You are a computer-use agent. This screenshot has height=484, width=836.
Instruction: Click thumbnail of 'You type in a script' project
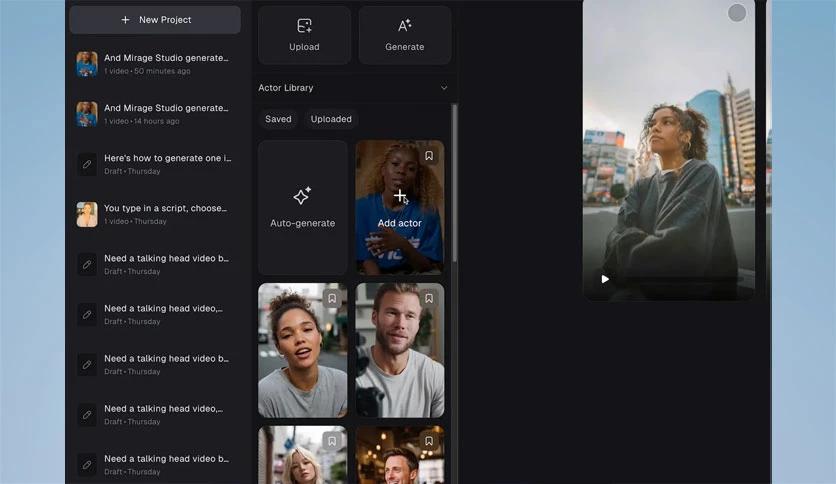tap(86, 214)
